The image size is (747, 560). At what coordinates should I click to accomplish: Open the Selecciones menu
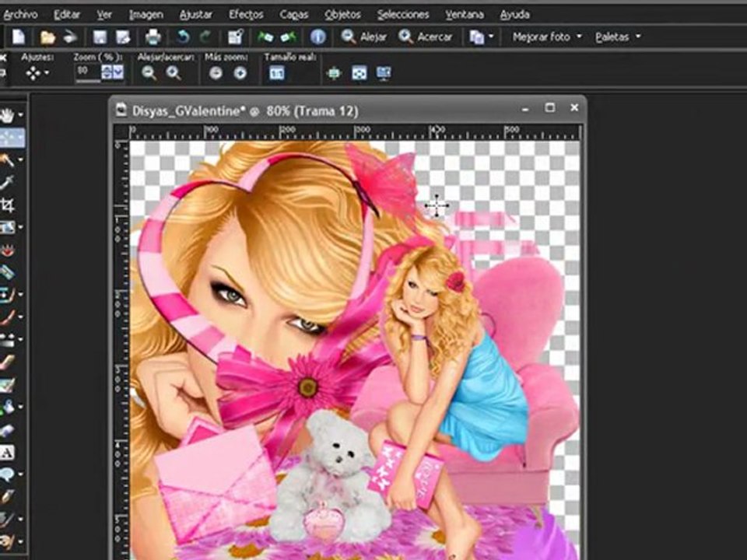pyautogui.click(x=403, y=15)
